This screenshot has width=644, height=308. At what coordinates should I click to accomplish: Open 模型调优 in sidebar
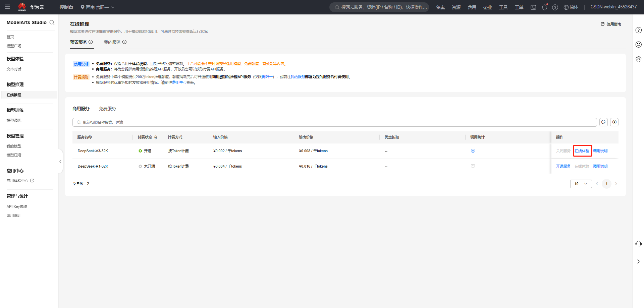[14, 120]
